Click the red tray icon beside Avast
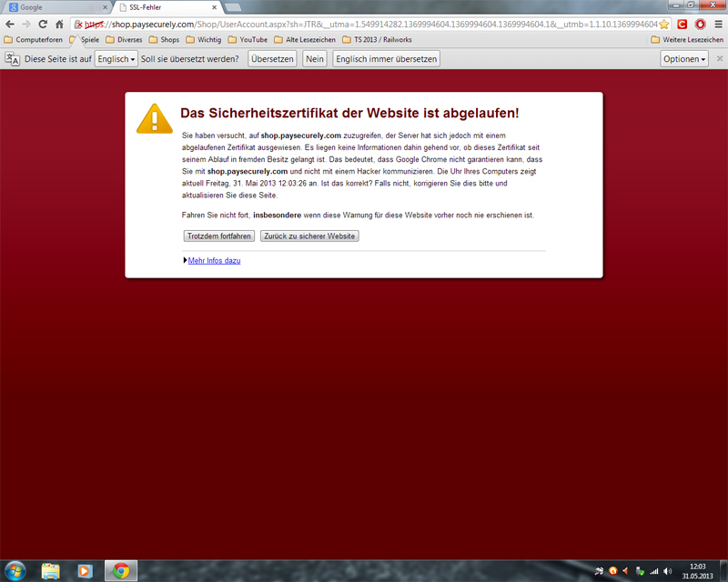The width and height of the screenshot is (728, 582). 625,571
